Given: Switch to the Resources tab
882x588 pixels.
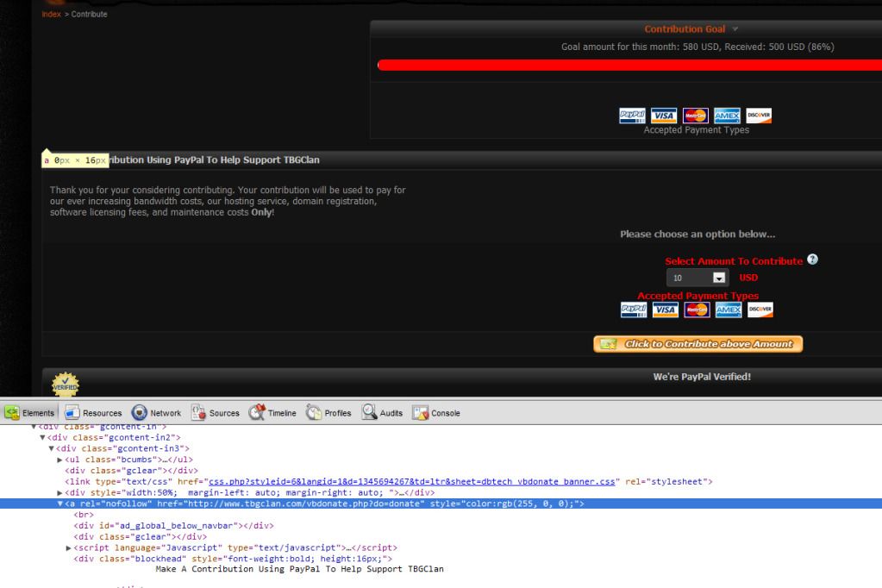Looking at the screenshot, I should (93, 413).
